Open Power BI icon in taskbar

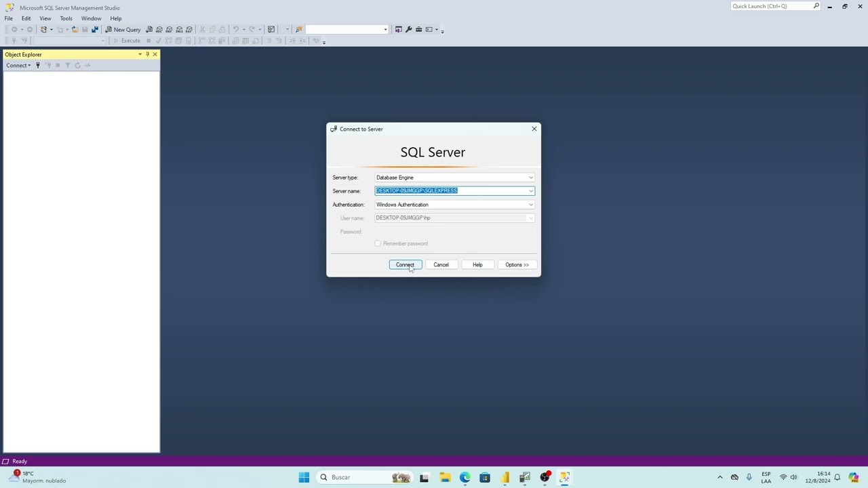pyautogui.click(x=505, y=477)
